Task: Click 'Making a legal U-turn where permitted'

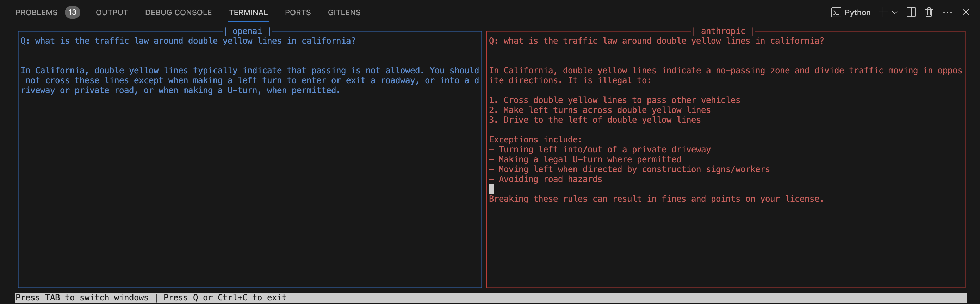Action: point(590,159)
